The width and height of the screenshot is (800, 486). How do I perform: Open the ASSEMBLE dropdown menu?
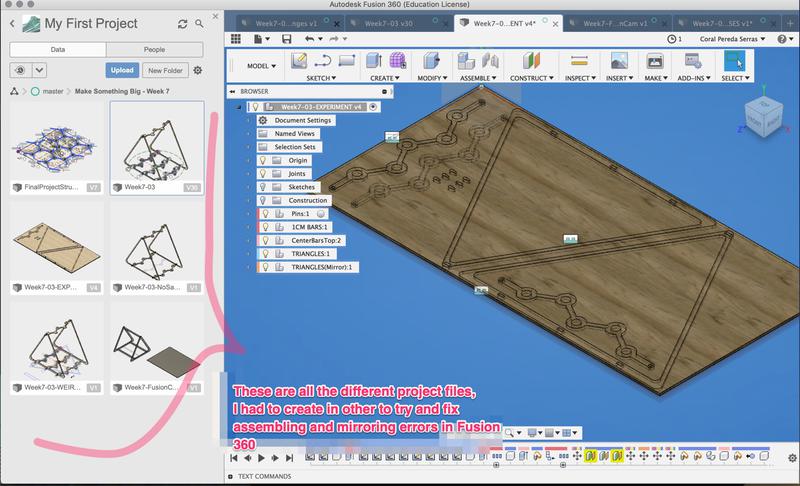[x=478, y=78]
